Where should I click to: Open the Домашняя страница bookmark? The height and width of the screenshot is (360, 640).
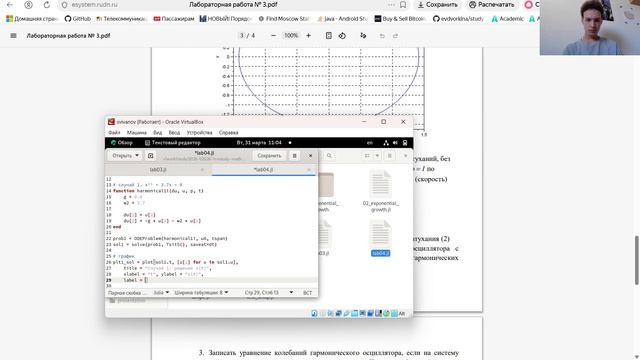tap(32, 19)
